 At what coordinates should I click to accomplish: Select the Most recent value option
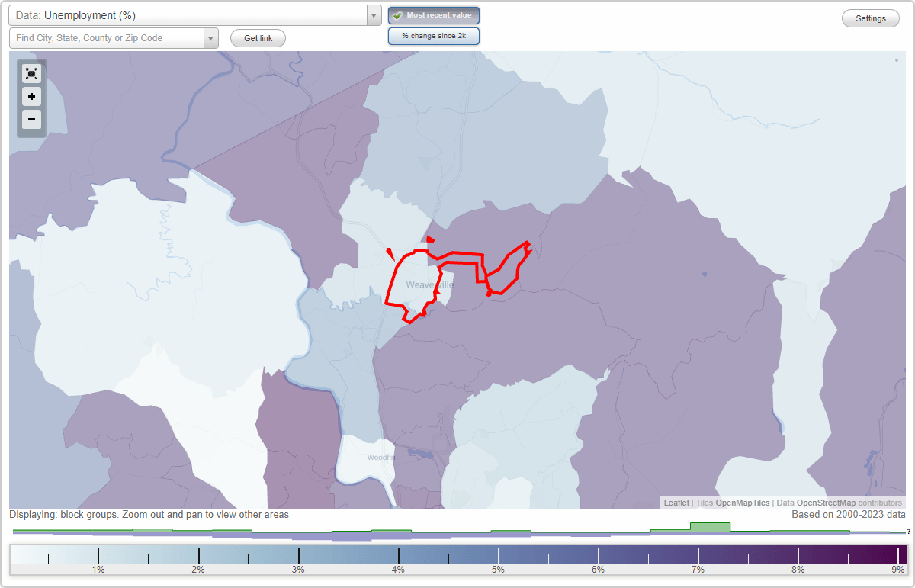[x=434, y=15]
